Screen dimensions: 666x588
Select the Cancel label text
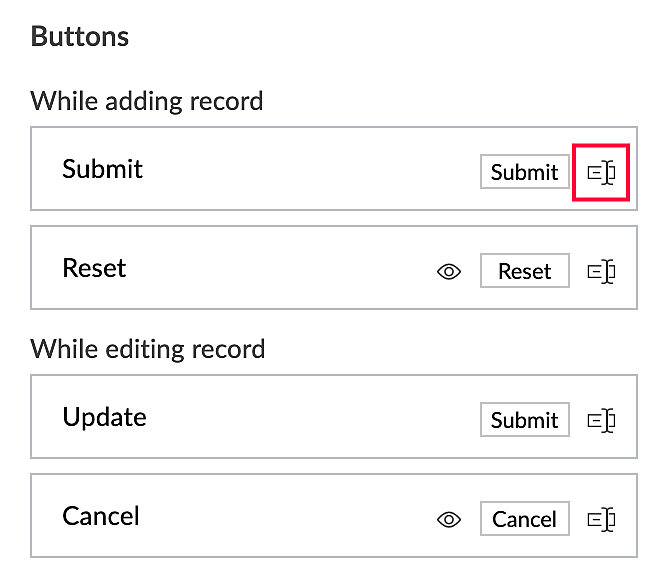click(101, 516)
